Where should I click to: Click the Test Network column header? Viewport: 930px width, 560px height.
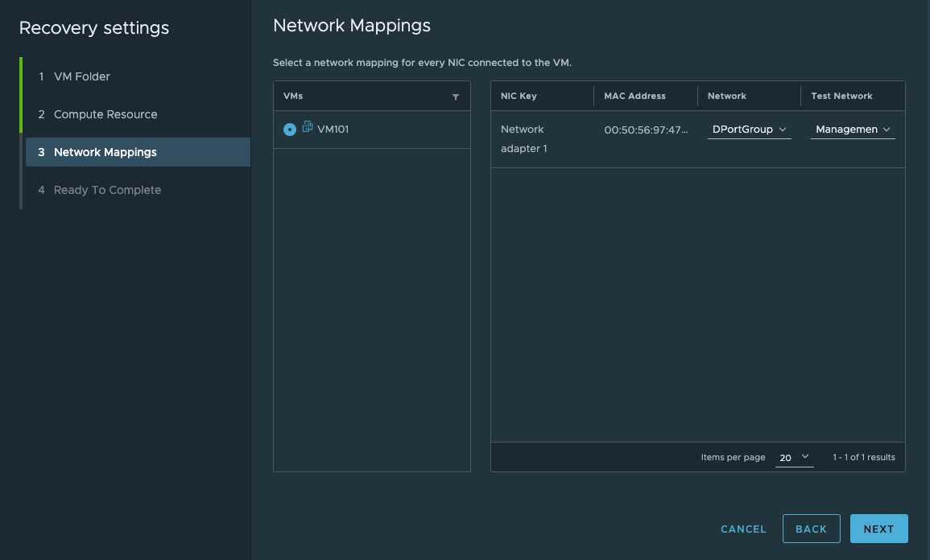[841, 96]
